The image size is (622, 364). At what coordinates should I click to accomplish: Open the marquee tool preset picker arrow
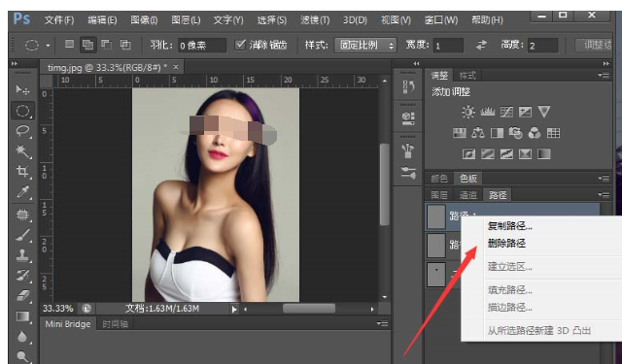pos(48,46)
